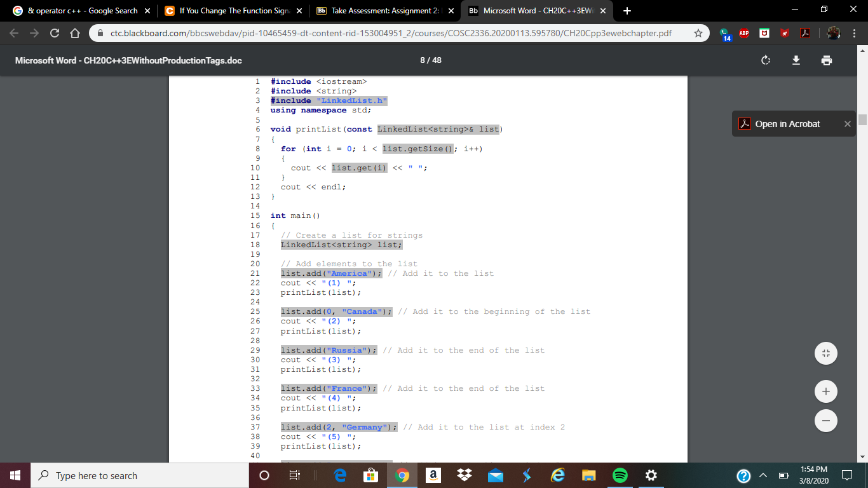The height and width of the screenshot is (488, 868).
Task: Switch to the Take Assessment Blackboard tab
Action: point(375,11)
